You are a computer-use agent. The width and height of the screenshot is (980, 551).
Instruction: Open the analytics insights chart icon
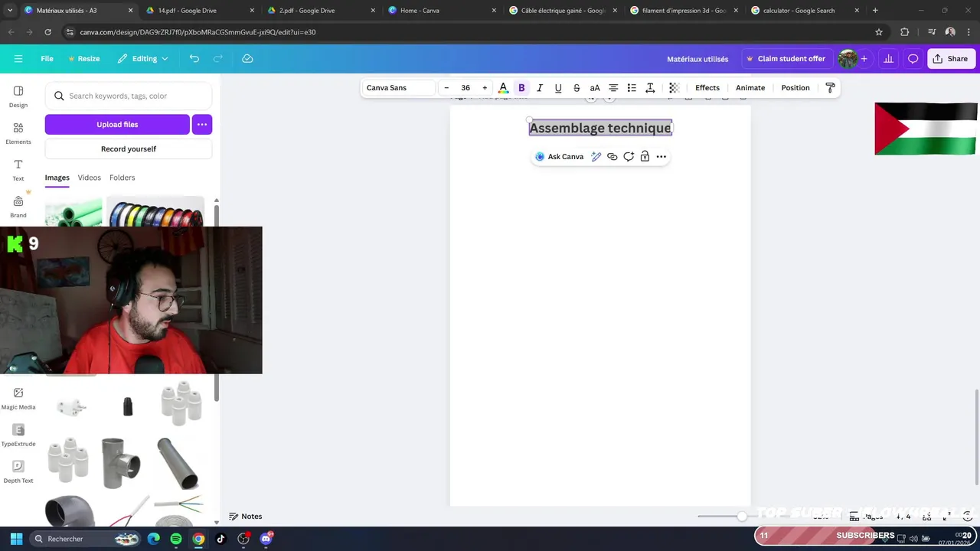[x=888, y=59]
